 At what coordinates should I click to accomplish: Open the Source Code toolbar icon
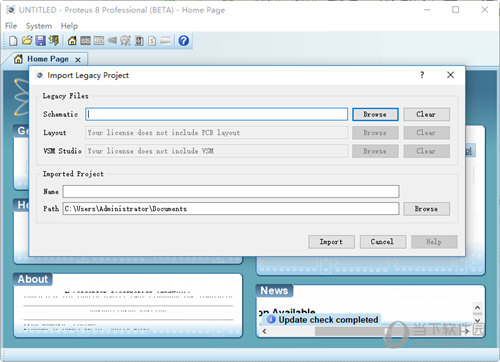click(x=165, y=41)
